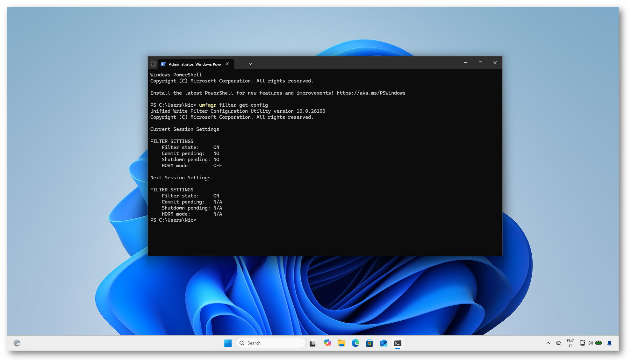Viewport: 632px width, 364px height.
Task: Click the 'Current Session Settings' heading
Action: pyautogui.click(x=185, y=129)
